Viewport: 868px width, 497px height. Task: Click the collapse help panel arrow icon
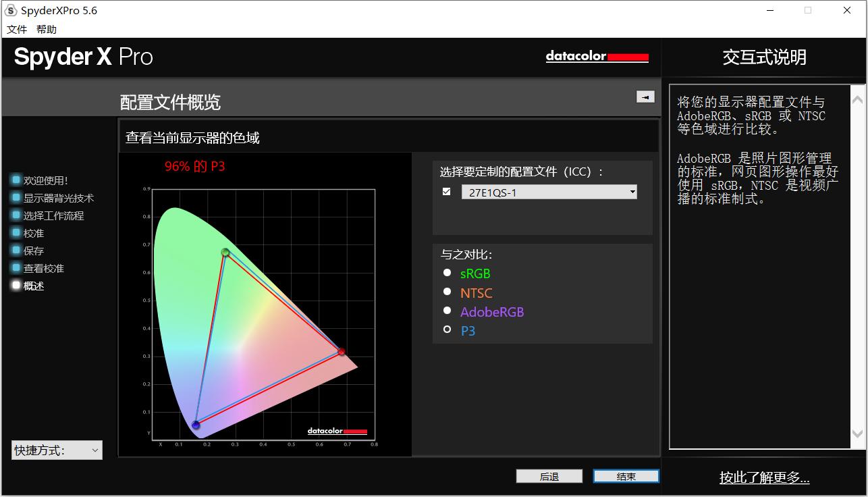[645, 97]
